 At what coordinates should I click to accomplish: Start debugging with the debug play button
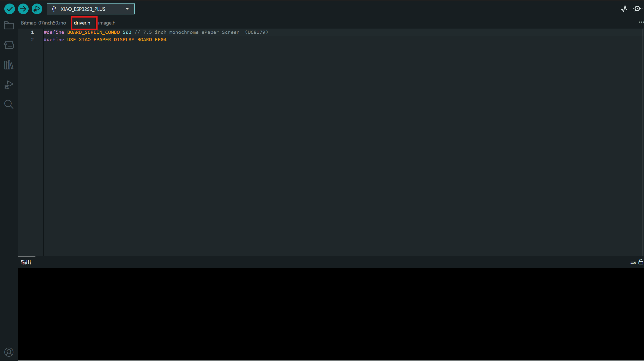(37, 9)
